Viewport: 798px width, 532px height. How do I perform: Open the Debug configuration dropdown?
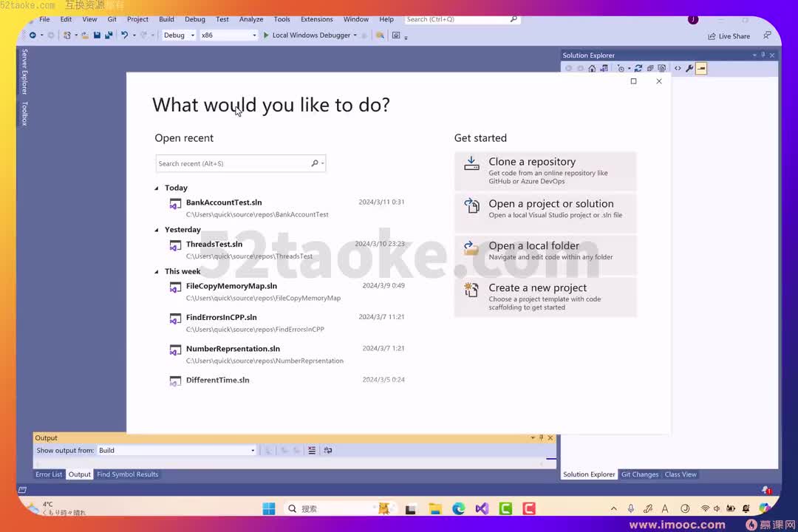(179, 35)
